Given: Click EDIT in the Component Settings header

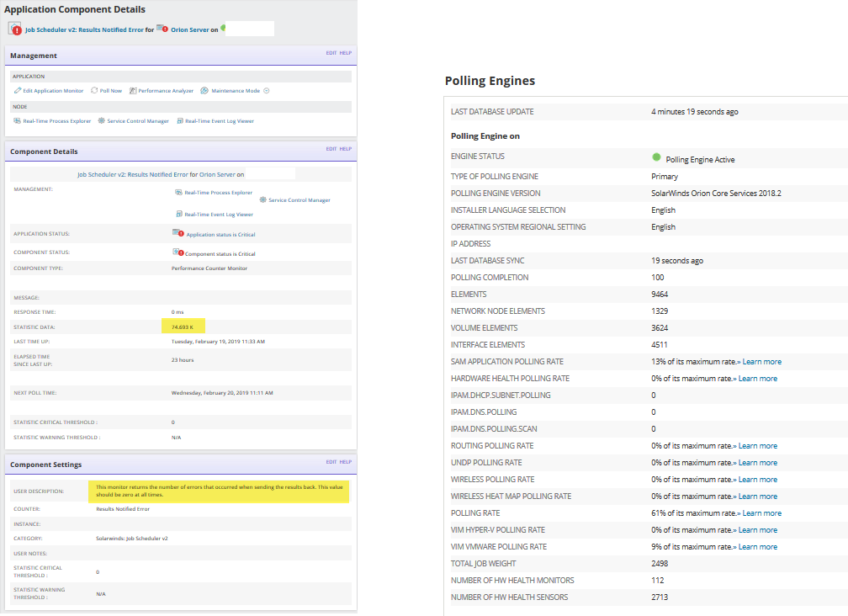Looking at the screenshot, I should 331,462.
